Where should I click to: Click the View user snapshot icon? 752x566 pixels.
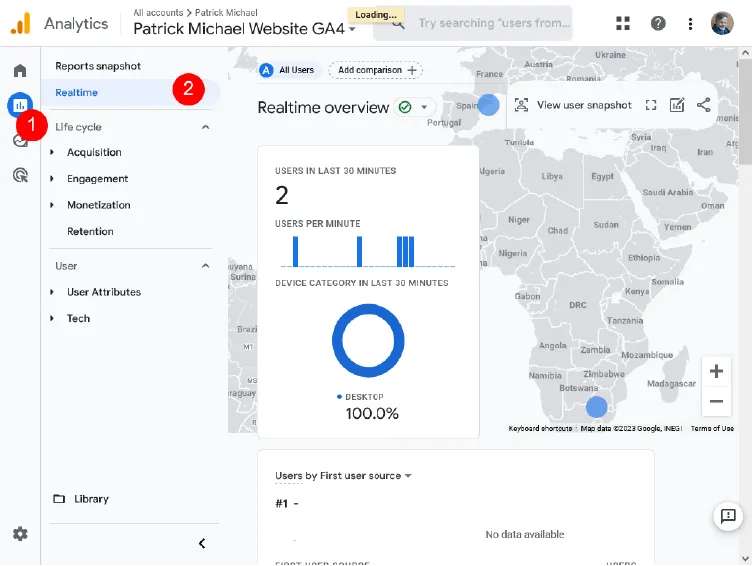click(x=521, y=105)
